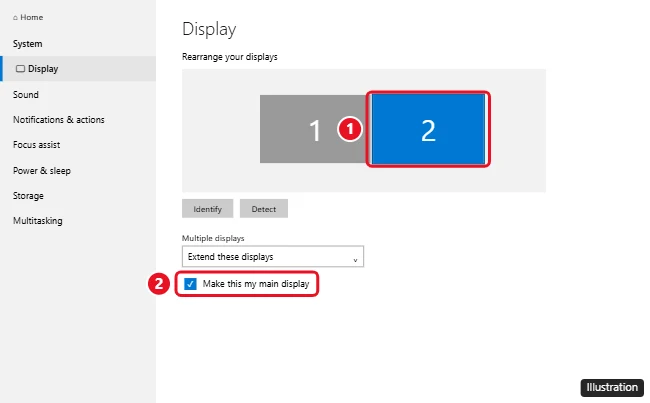Viewport: 650px width, 403px height.
Task: Click the small Home house icon
Action: coord(15,17)
